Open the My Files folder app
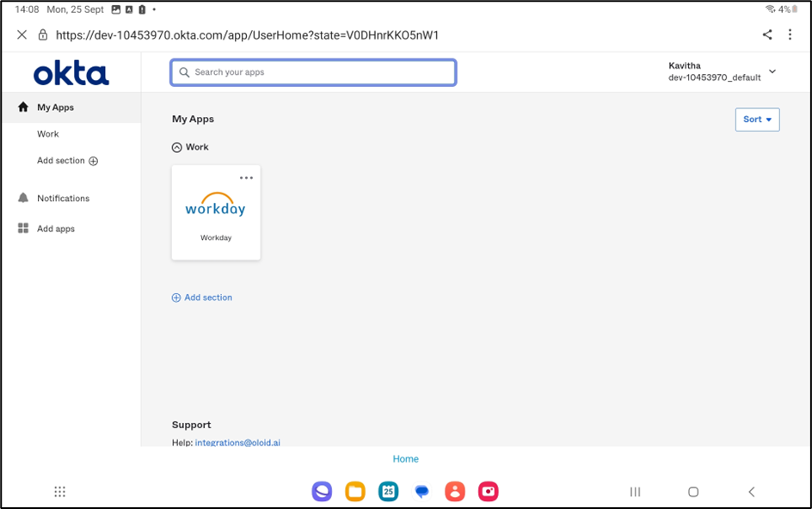This screenshot has width=812, height=509. tap(355, 492)
